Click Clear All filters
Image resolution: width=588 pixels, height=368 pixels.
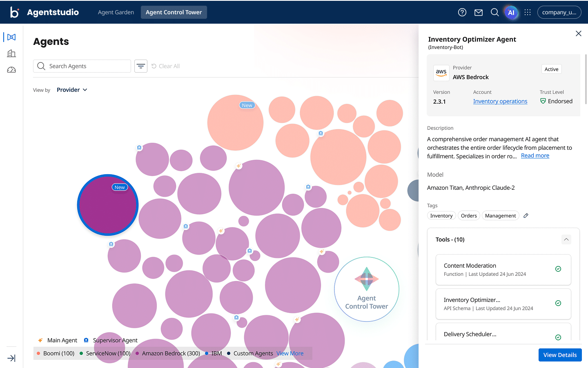pyautogui.click(x=165, y=66)
